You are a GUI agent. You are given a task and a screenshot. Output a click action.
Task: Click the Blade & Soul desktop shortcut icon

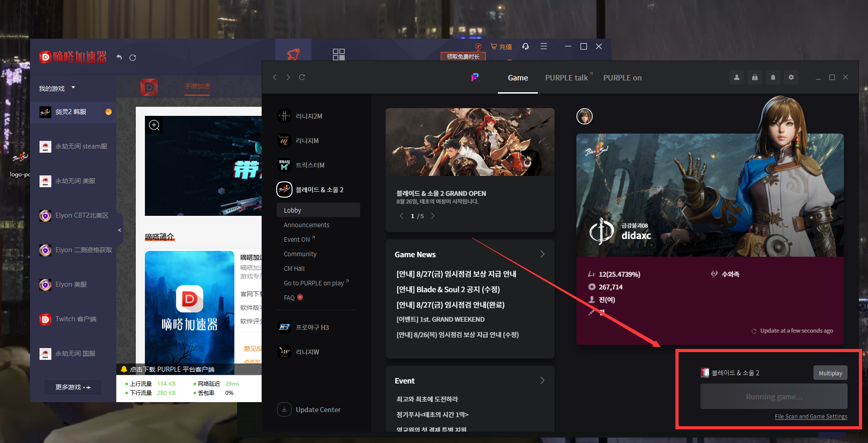[x=20, y=158]
